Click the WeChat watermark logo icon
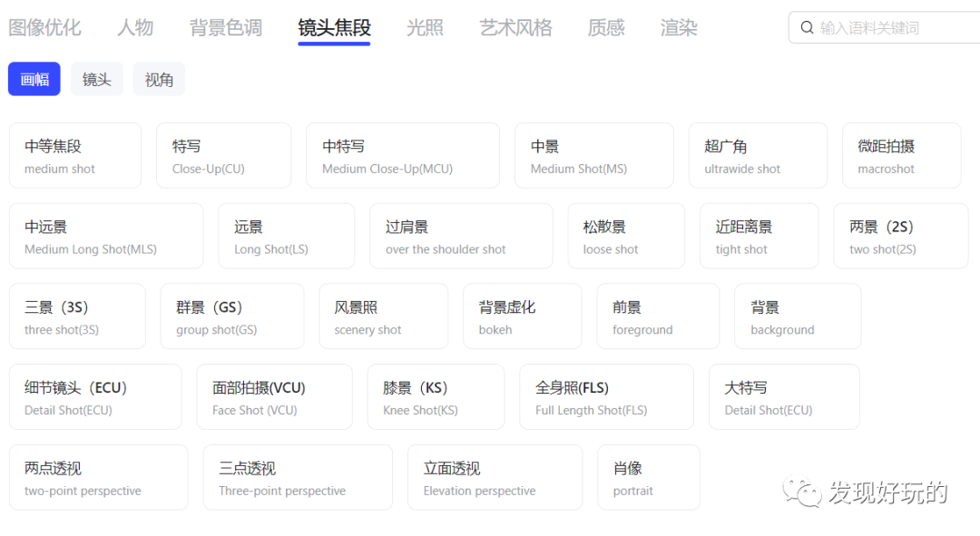The height and width of the screenshot is (536, 980). pos(802,492)
